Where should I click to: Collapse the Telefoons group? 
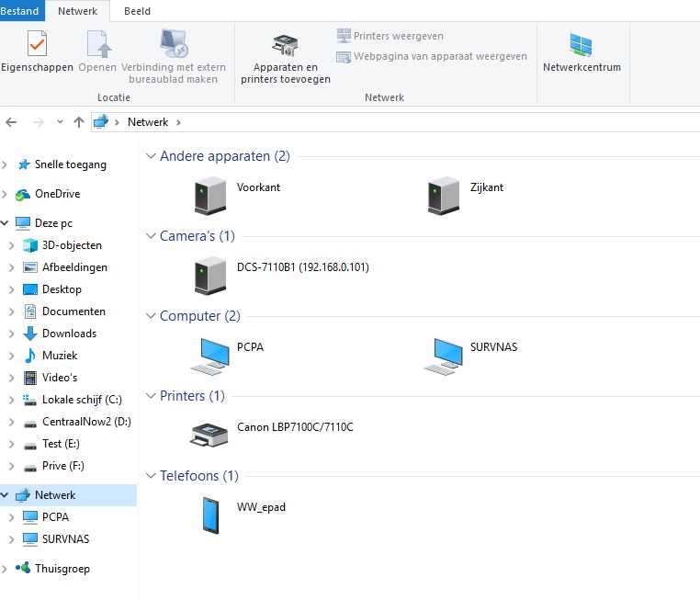click(151, 475)
